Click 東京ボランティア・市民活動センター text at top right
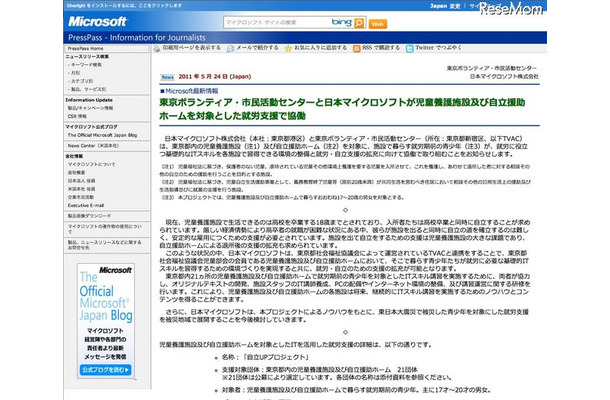Viewport: 610px width, 400px height. [492, 68]
